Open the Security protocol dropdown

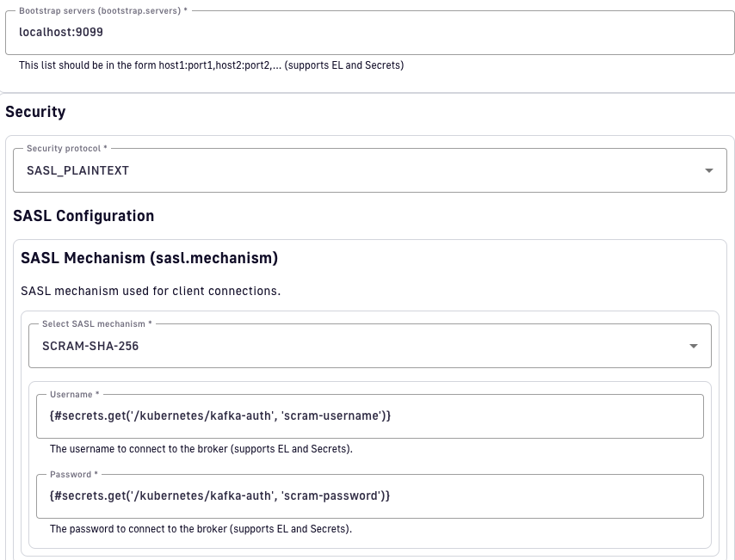pyautogui.click(x=361, y=170)
